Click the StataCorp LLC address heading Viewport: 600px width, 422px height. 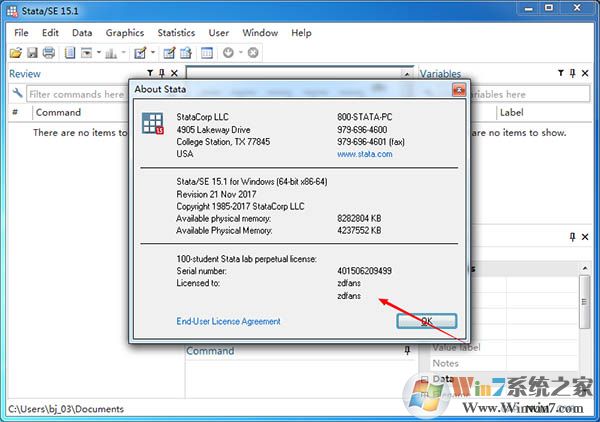click(x=202, y=117)
